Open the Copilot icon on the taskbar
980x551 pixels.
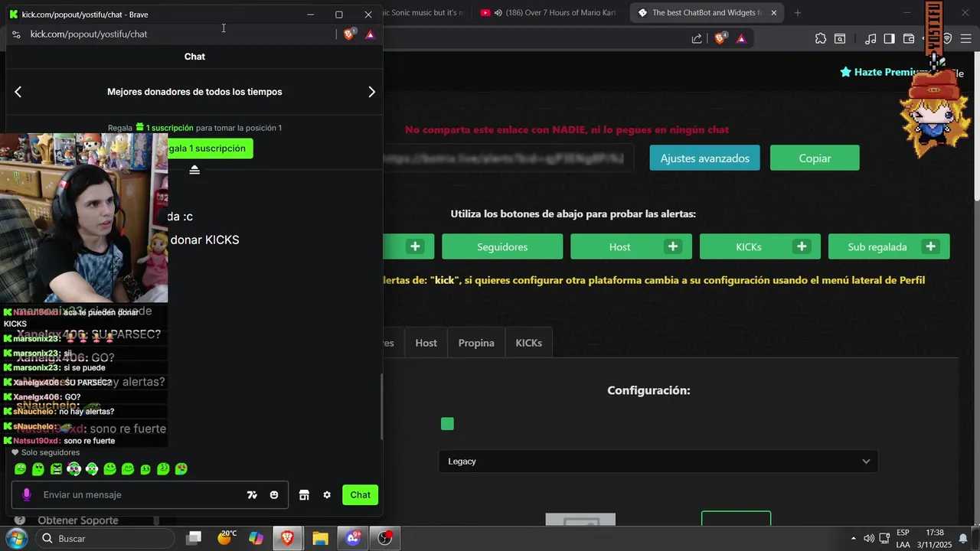tap(256, 539)
